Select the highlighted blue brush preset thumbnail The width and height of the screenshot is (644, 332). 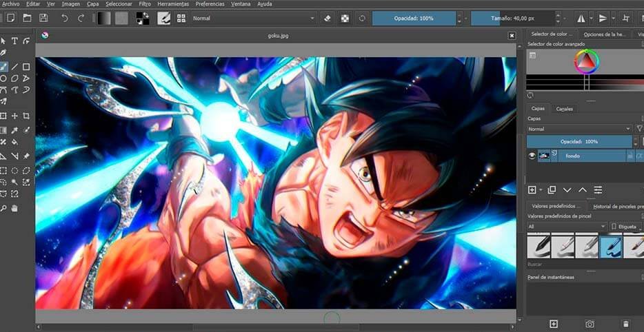tap(611, 247)
